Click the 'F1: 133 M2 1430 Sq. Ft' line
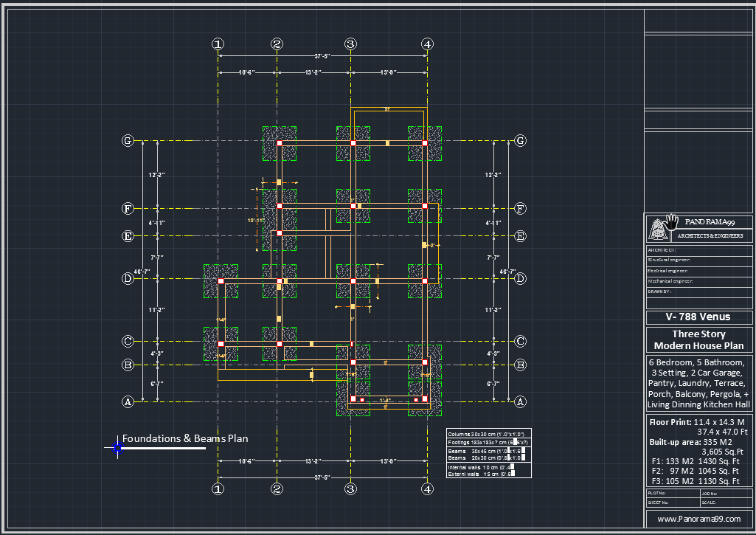Screen dimensions: 756x535 click(x=696, y=462)
